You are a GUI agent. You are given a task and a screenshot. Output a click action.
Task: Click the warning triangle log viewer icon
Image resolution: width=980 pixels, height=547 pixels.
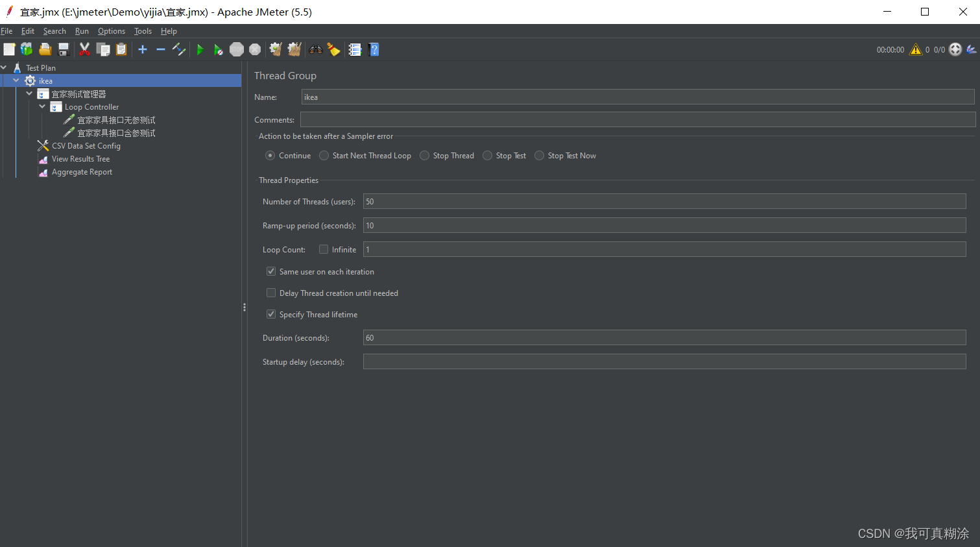click(x=916, y=49)
